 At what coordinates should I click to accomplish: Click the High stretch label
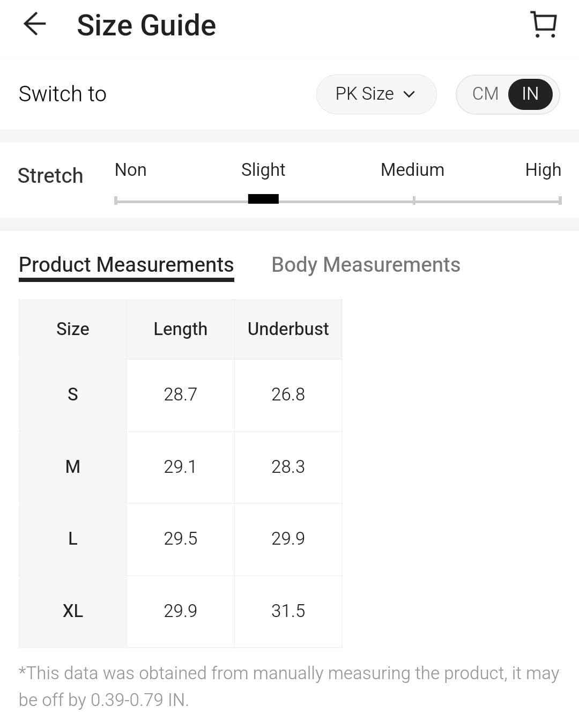coord(543,170)
